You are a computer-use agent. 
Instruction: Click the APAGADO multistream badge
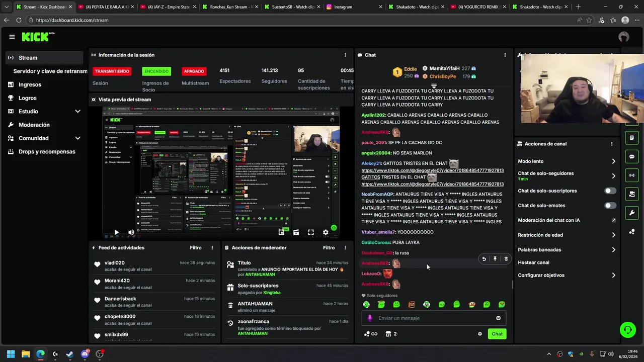[194, 71]
